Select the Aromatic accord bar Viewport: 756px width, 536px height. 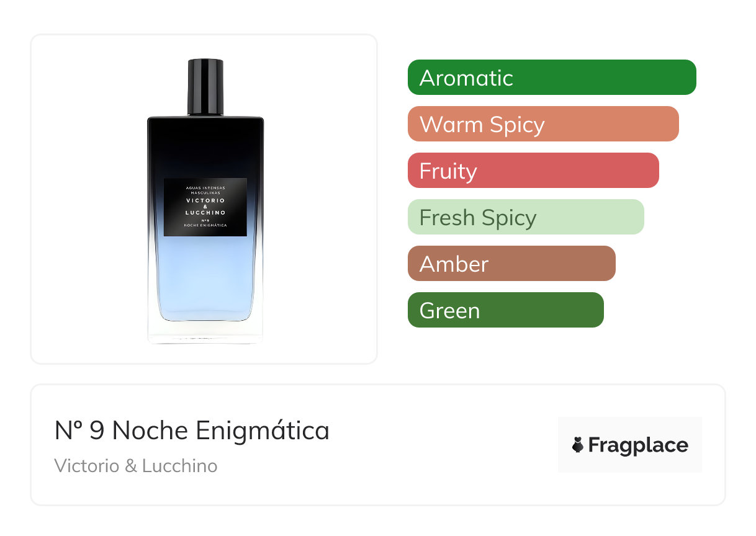click(552, 78)
